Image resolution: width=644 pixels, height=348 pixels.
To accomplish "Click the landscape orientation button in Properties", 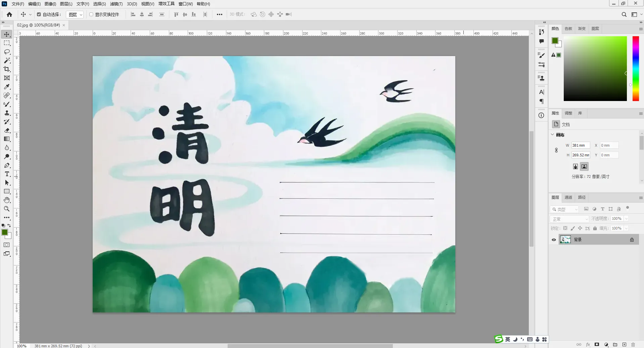I will pyautogui.click(x=584, y=166).
